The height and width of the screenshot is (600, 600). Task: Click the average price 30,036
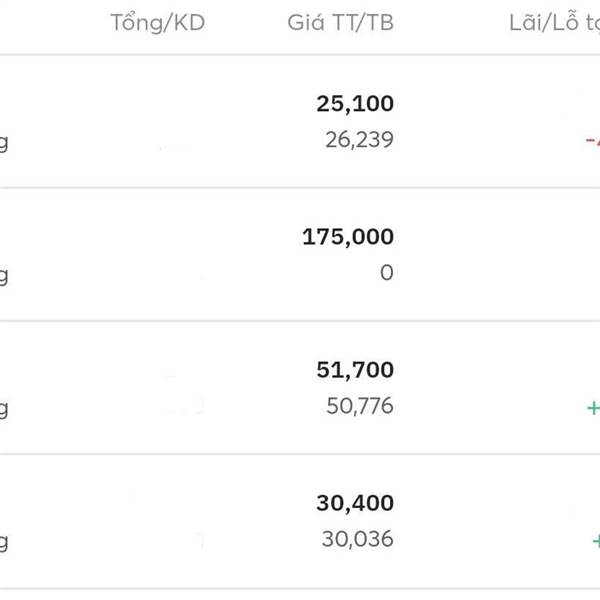[x=357, y=539]
